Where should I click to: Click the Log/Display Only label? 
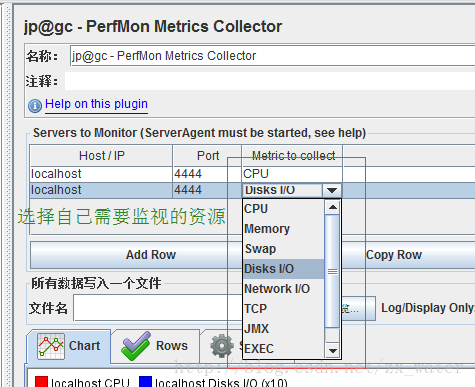pyautogui.click(x=428, y=308)
